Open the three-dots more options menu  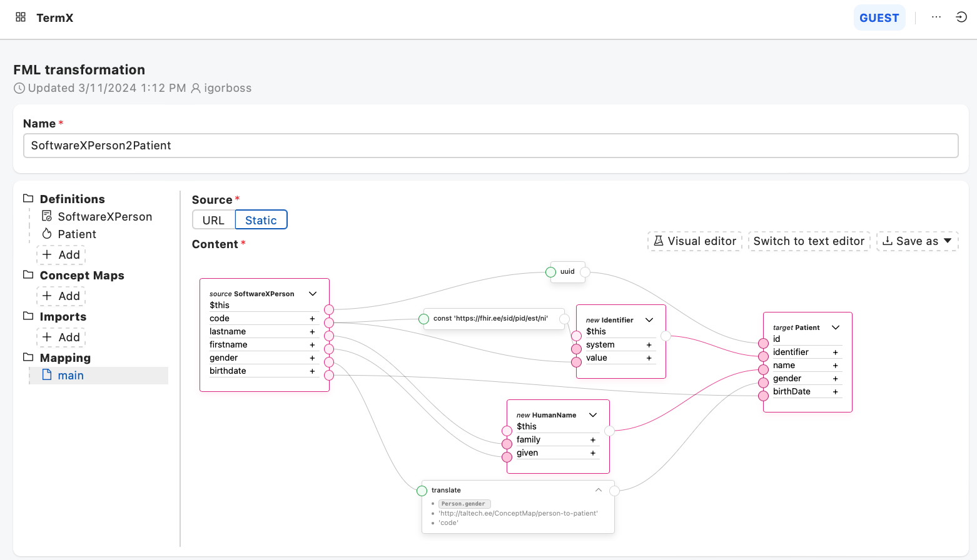point(936,17)
